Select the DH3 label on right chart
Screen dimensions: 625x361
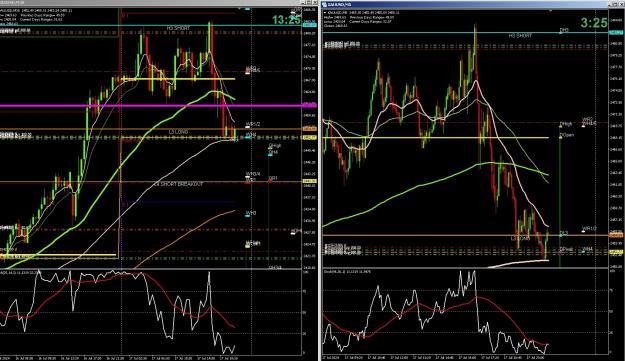click(564, 30)
